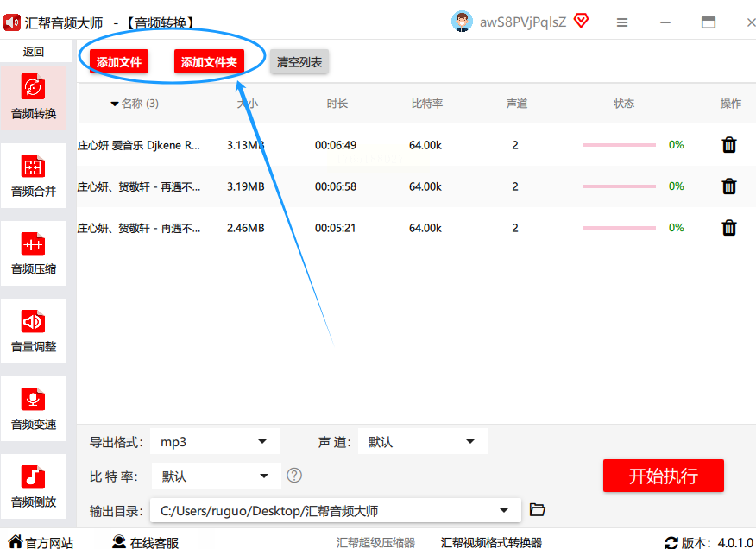Screen dimensions: 756x549
Task: Switch to the 音频转换 tab
Action: click(x=34, y=98)
